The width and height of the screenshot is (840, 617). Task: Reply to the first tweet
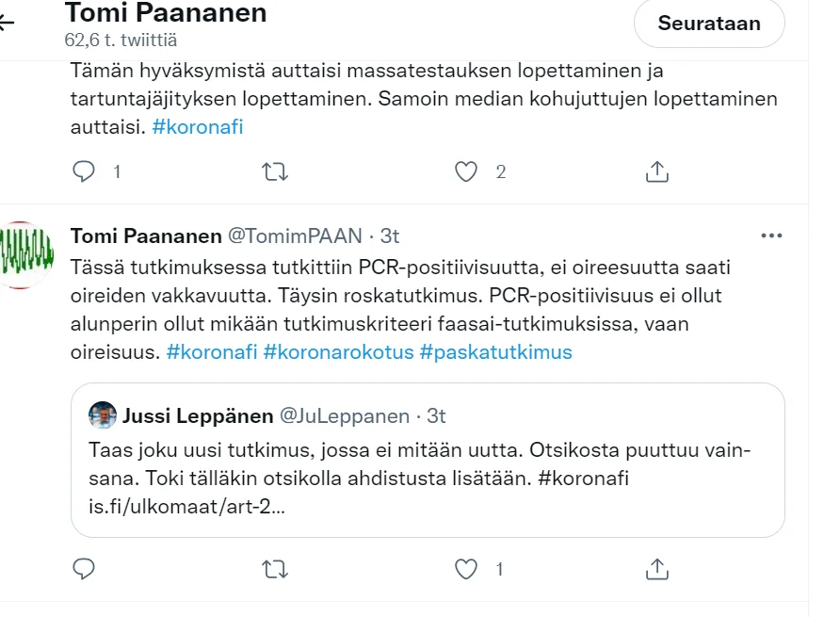[85, 171]
